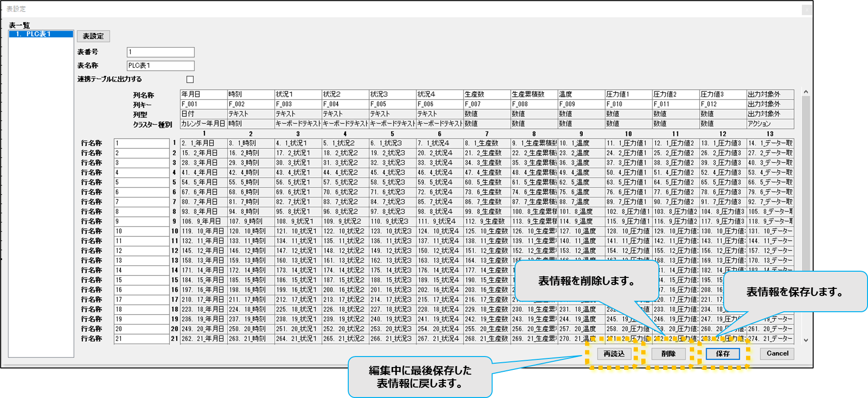868x398 pixels.
Task: Save table with 保存 button
Action: coord(722,354)
